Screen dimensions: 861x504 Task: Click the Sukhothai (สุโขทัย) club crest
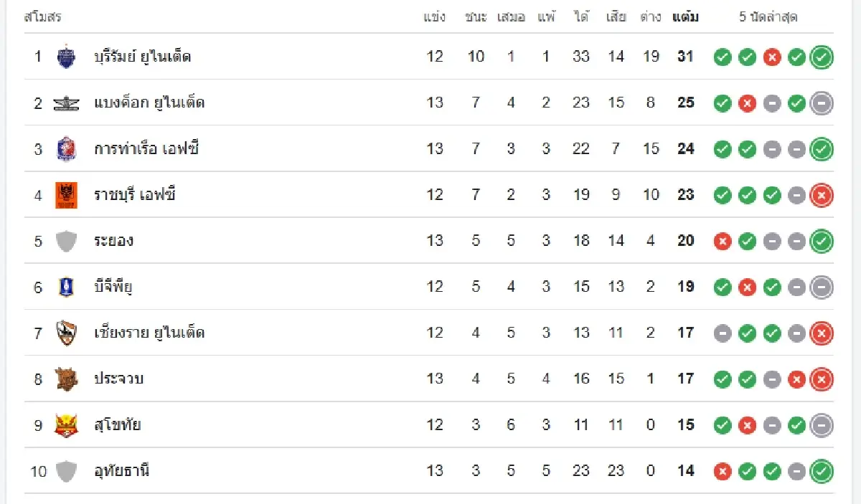coord(66,425)
